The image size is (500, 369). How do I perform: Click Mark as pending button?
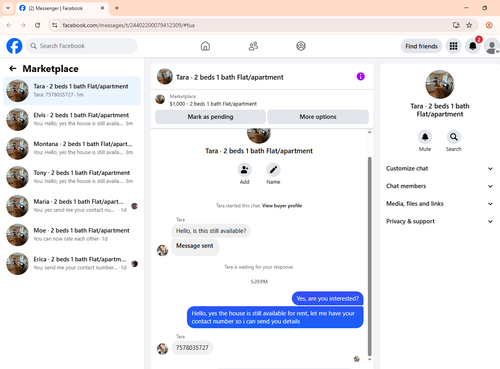coord(210,117)
